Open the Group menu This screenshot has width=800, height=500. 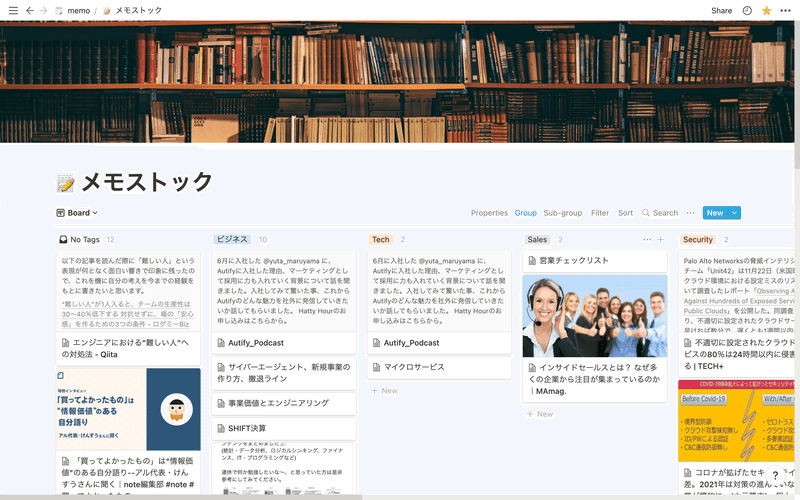(526, 213)
